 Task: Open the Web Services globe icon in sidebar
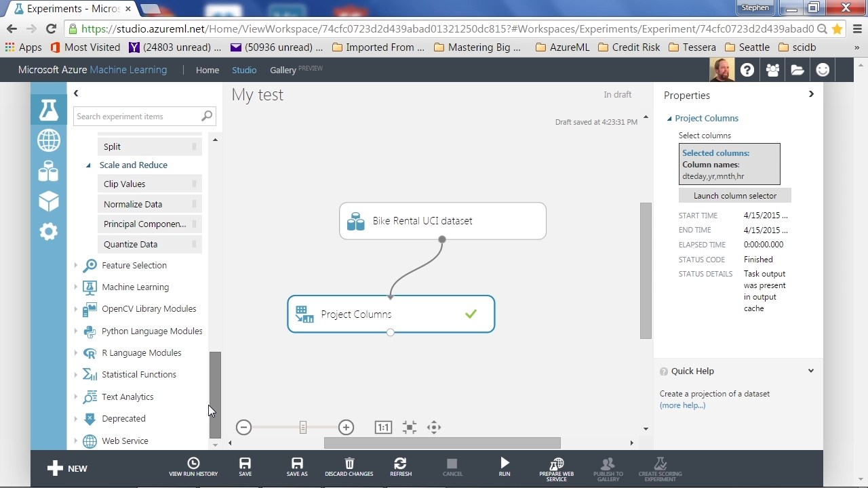pos(48,140)
